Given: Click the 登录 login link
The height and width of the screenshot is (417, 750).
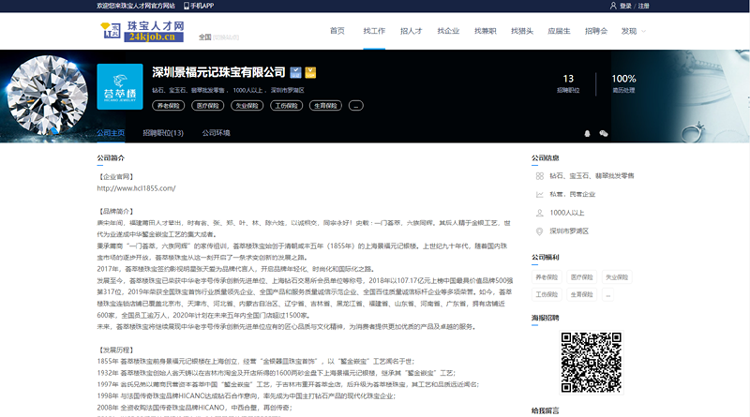Looking at the screenshot, I should (626, 6).
